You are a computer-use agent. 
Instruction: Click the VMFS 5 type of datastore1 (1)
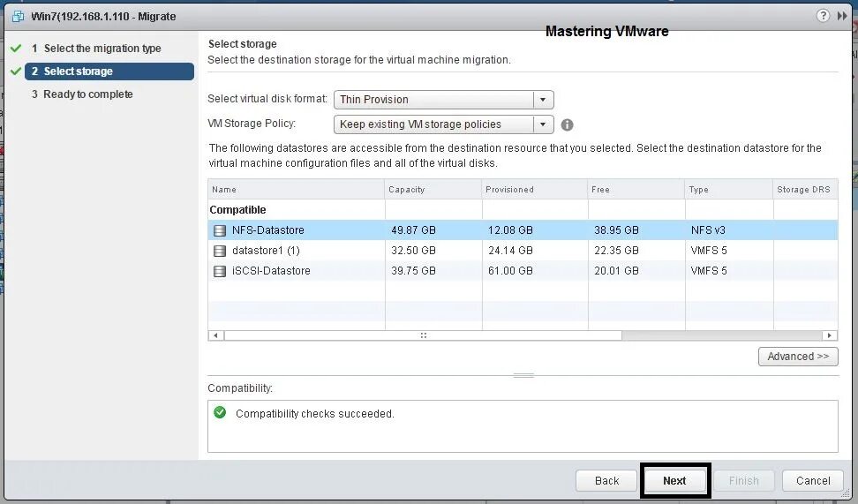tap(709, 251)
